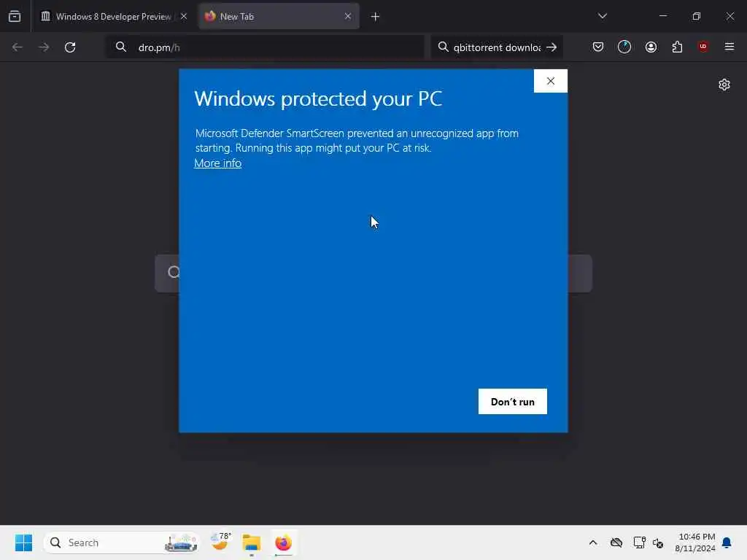Minimize the Firefox window
The image size is (747, 560).
tap(662, 16)
